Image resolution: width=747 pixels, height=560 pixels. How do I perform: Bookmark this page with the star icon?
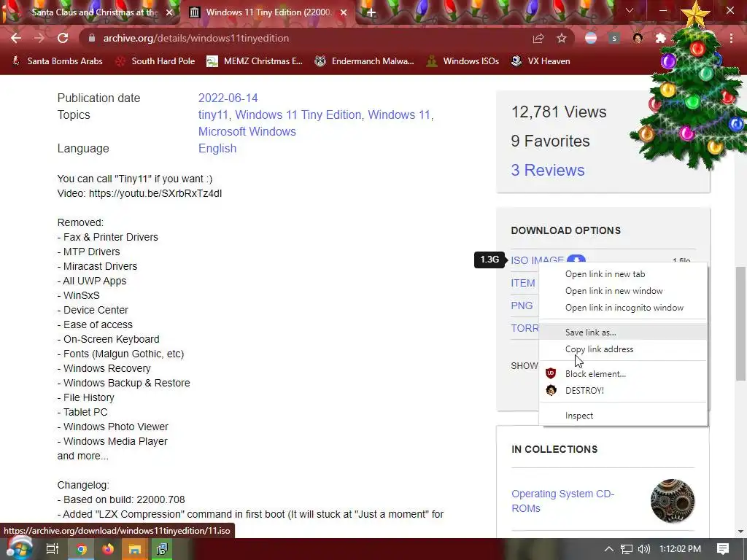pos(562,38)
